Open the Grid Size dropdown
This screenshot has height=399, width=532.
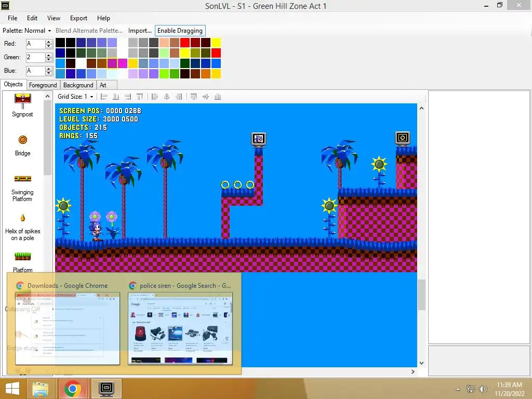(x=75, y=97)
